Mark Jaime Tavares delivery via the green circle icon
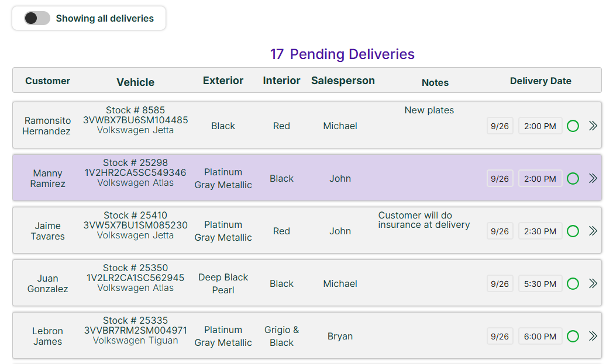Viewport: 613px width, 364px height. pos(573,231)
